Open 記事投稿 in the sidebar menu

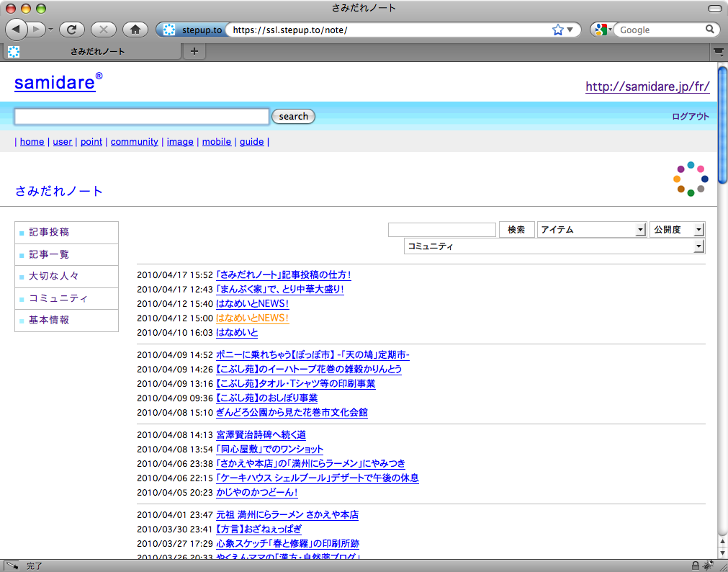click(49, 233)
